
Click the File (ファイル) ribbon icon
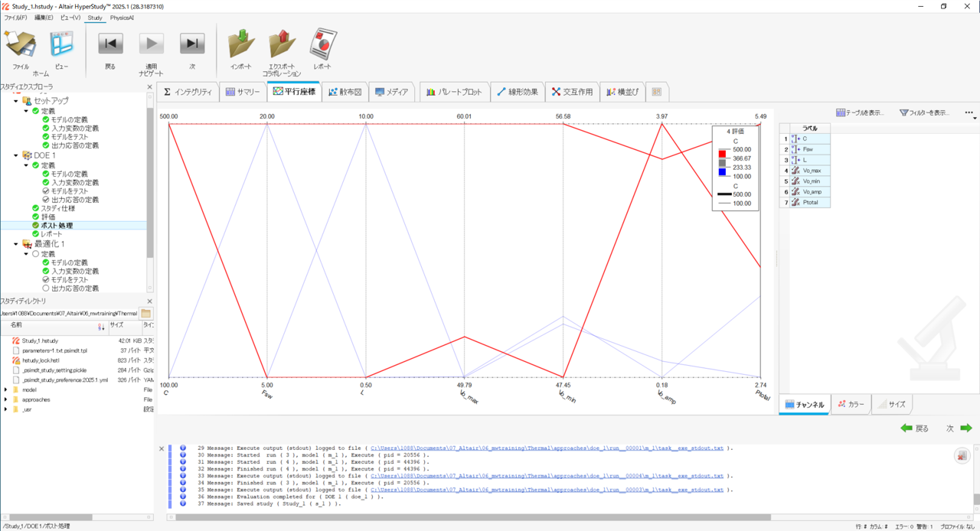(x=21, y=44)
